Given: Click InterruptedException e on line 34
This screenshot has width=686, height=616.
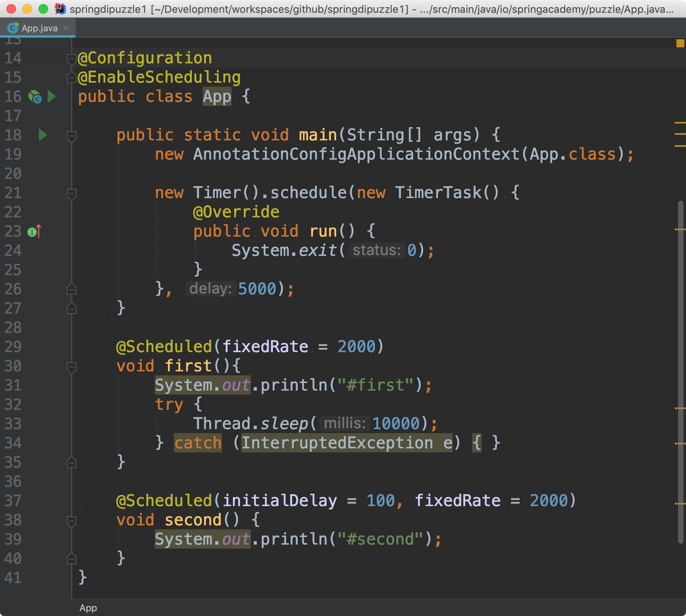Looking at the screenshot, I should click(x=346, y=443).
